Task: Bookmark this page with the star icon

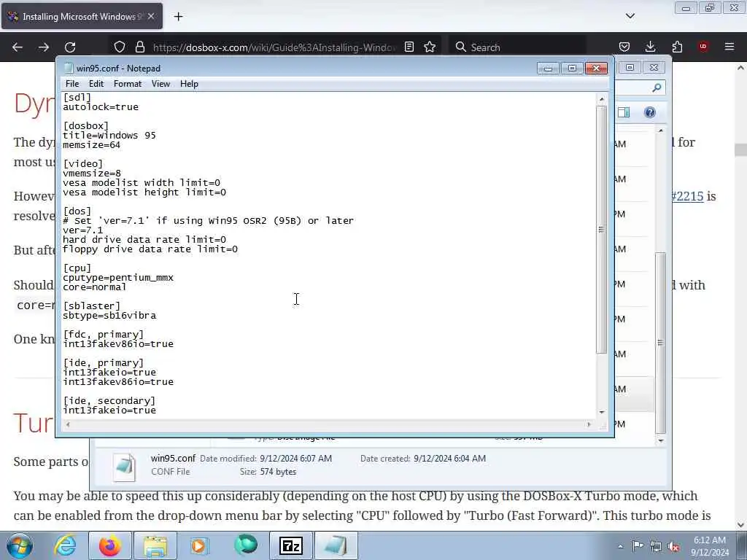Action: (430, 47)
